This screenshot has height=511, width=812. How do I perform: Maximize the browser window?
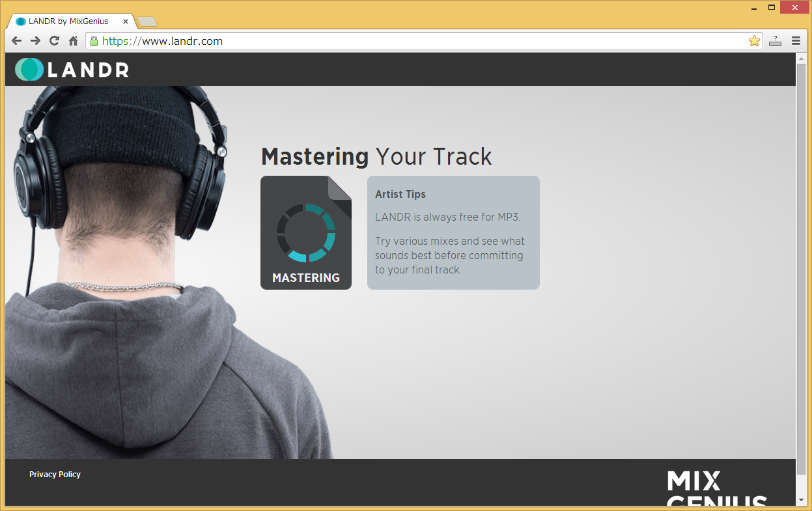tap(772, 7)
